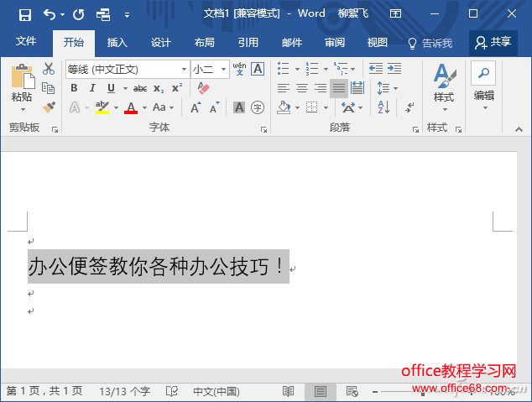Open the Phonetic Guide (wén) tool

tap(239, 69)
